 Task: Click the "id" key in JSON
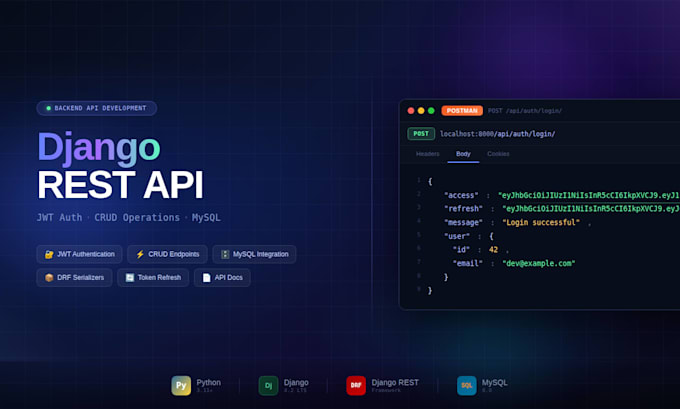pos(461,250)
